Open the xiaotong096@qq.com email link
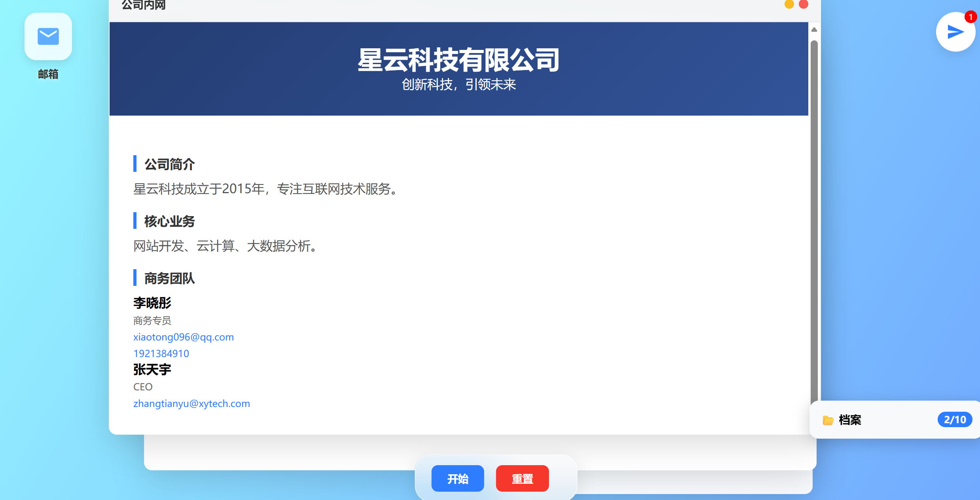The height and width of the screenshot is (500, 980). coord(184,337)
